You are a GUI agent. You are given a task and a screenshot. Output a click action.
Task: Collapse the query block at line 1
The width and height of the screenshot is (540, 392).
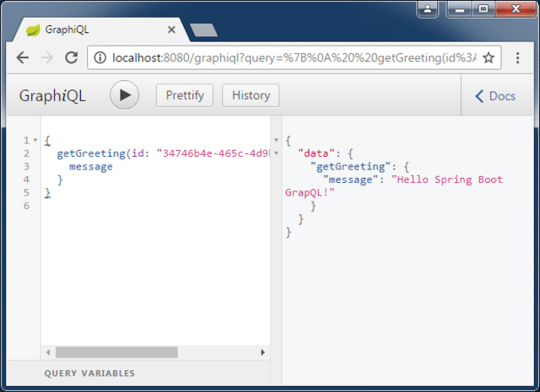click(35, 140)
